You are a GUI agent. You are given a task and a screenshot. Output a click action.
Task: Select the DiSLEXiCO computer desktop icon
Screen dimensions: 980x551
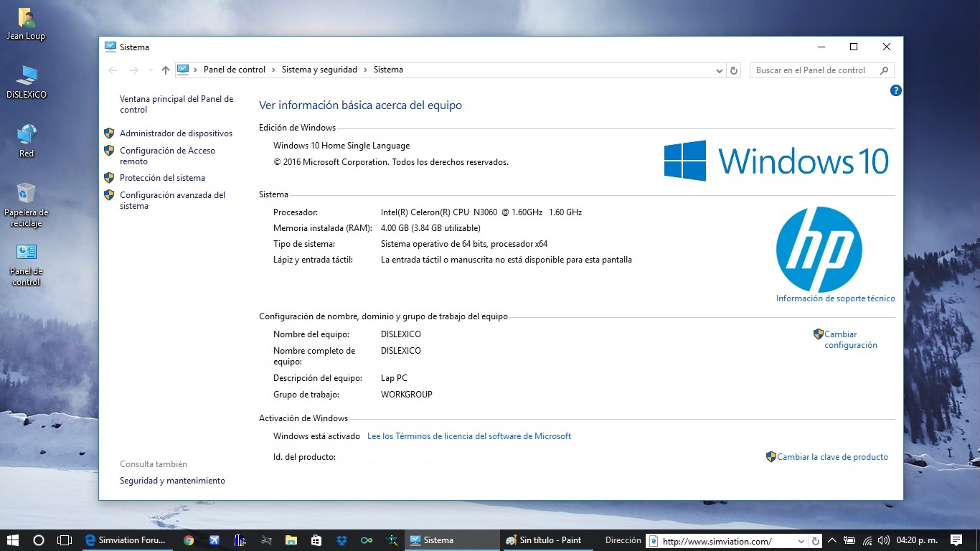click(27, 82)
